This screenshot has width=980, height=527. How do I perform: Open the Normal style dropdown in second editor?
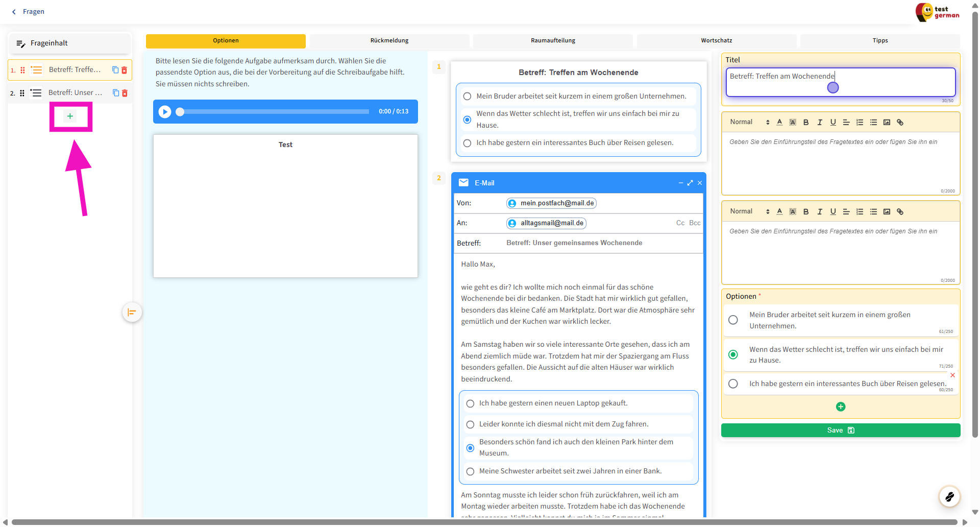(749, 211)
